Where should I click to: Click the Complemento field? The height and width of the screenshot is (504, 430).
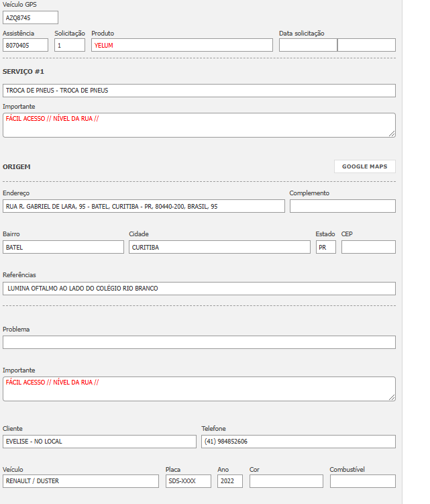[x=342, y=206]
